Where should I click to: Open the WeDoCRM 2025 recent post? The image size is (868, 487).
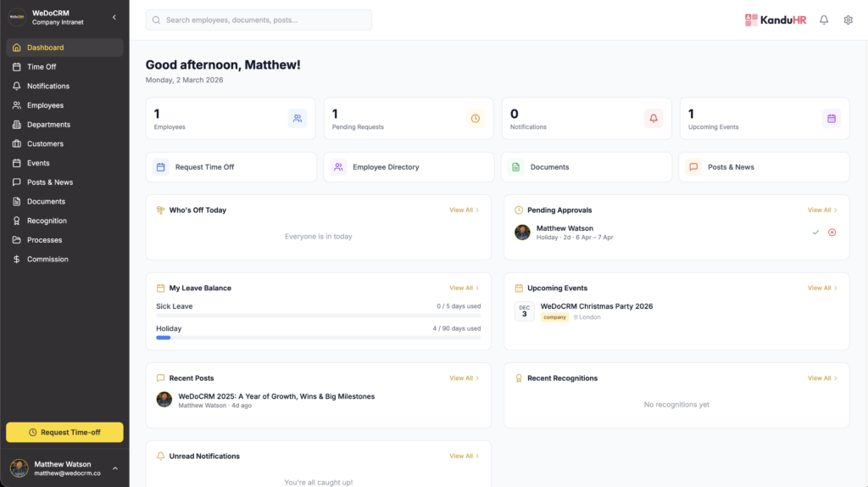coord(276,396)
